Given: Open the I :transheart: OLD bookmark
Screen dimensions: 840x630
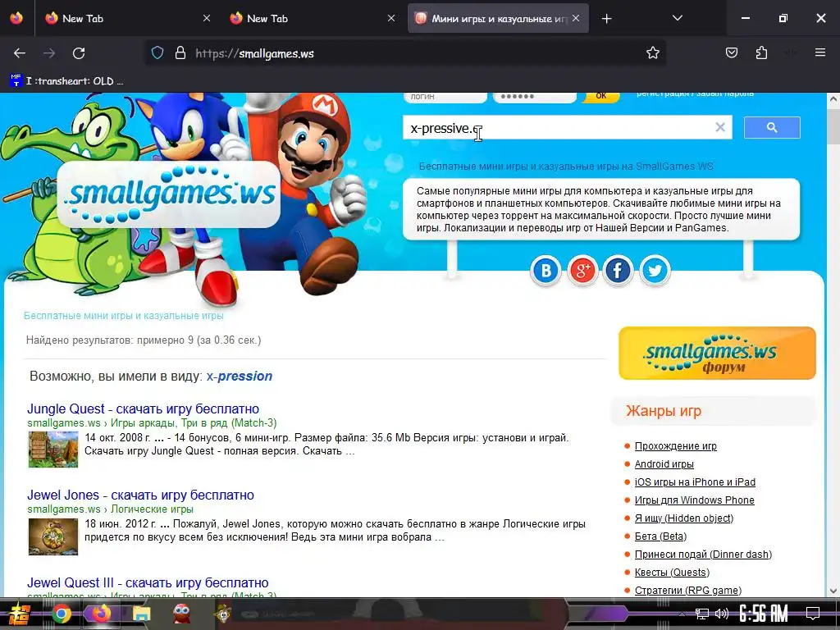Looking at the screenshot, I should point(67,81).
